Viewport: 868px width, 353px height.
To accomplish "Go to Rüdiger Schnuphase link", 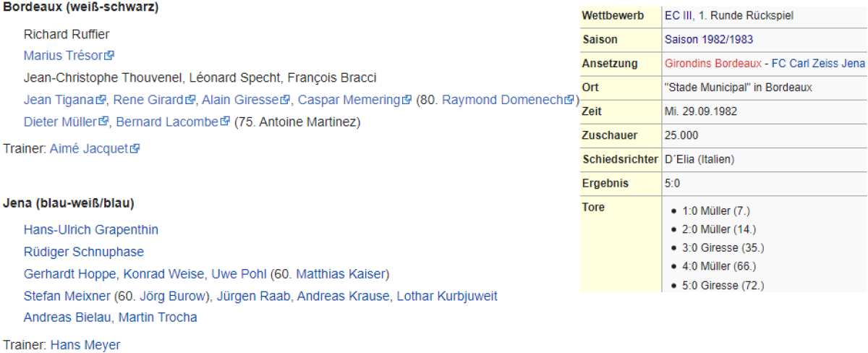I will click(84, 252).
